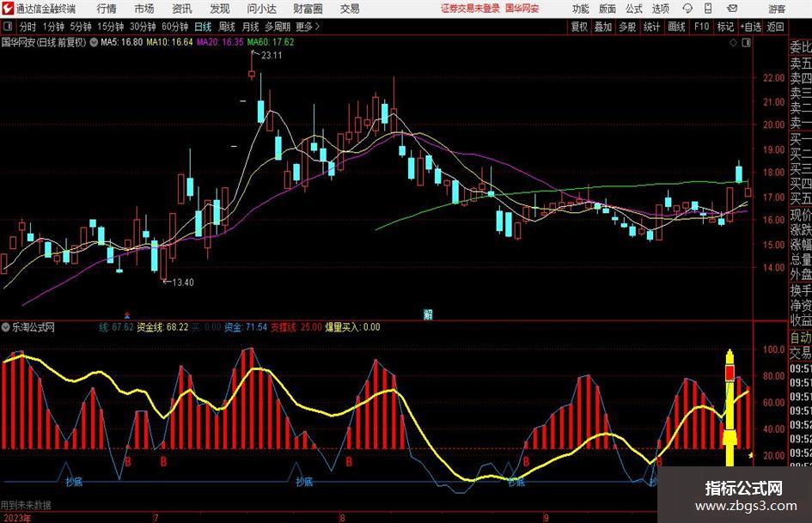This screenshot has height=523, width=812.
Task: Open the 版面 menu
Action: click(607, 9)
